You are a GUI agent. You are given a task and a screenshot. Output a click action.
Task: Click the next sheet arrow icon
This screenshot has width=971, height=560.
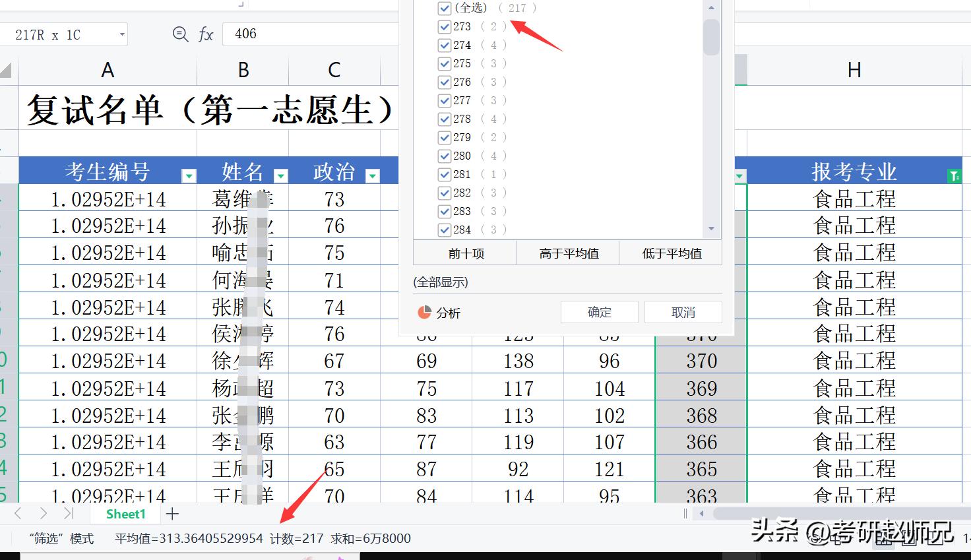44,513
